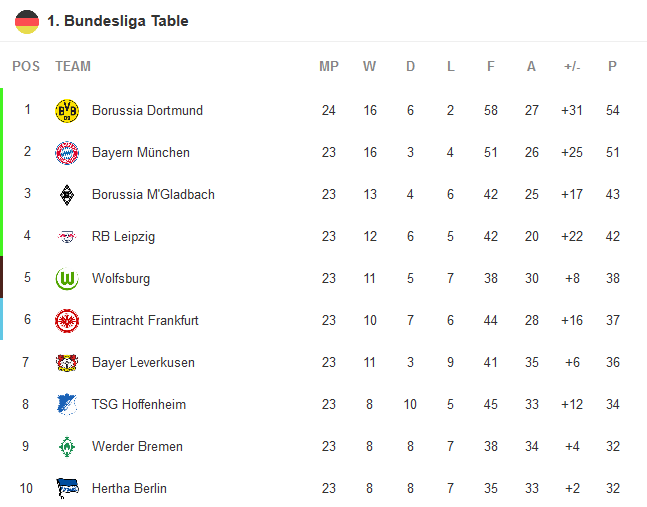Click Eintracht Frankfurt eagle crest
This screenshot has height=507, width=647.
pos(67,321)
